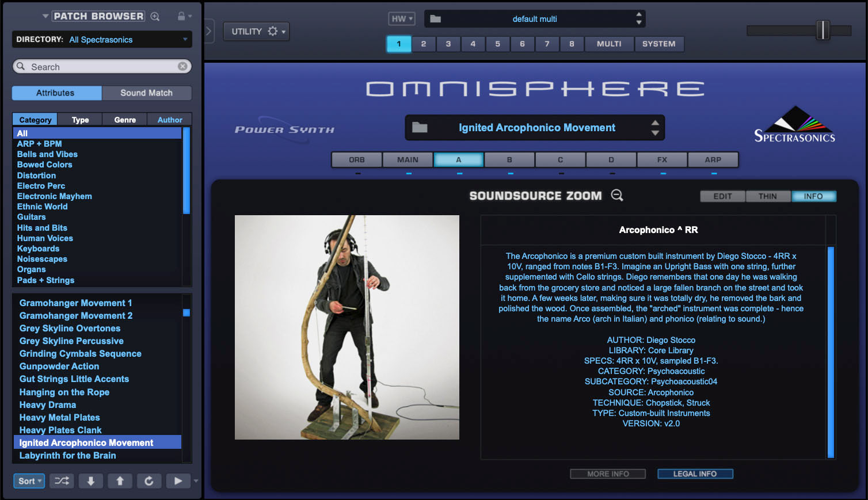Click the Arcophonico instrument photo
Image resolution: width=868 pixels, height=500 pixels.
tap(347, 327)
